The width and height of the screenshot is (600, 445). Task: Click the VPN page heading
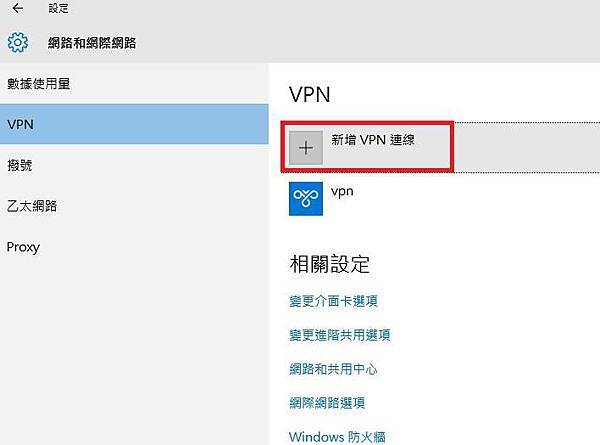pos(310,94)
